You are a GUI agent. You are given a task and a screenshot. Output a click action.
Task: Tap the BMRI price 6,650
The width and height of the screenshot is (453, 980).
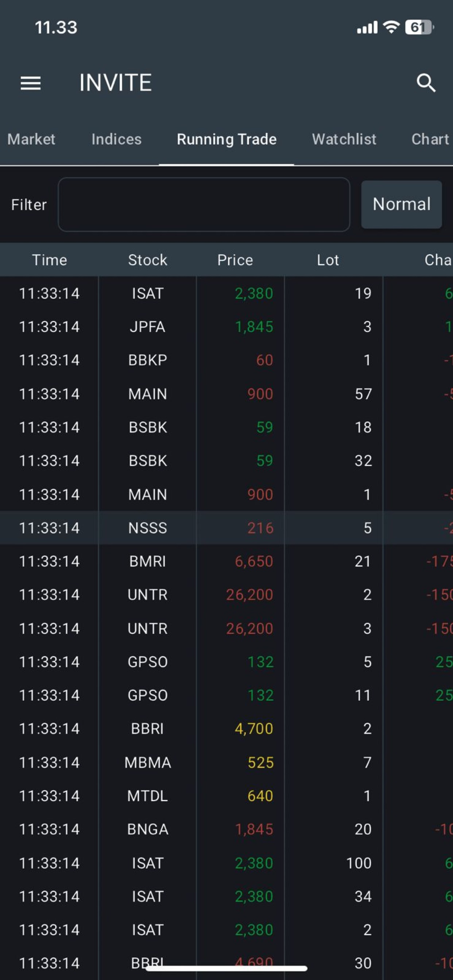point(254,561)
